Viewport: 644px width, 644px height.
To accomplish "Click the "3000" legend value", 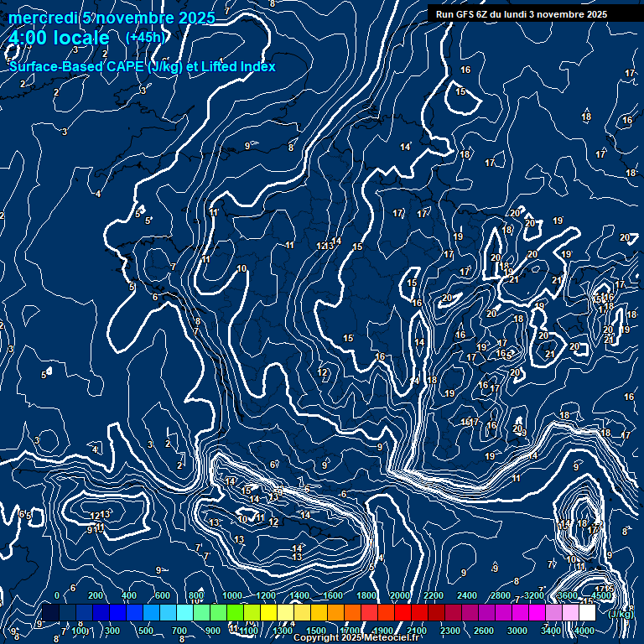I will pos(517,631).
